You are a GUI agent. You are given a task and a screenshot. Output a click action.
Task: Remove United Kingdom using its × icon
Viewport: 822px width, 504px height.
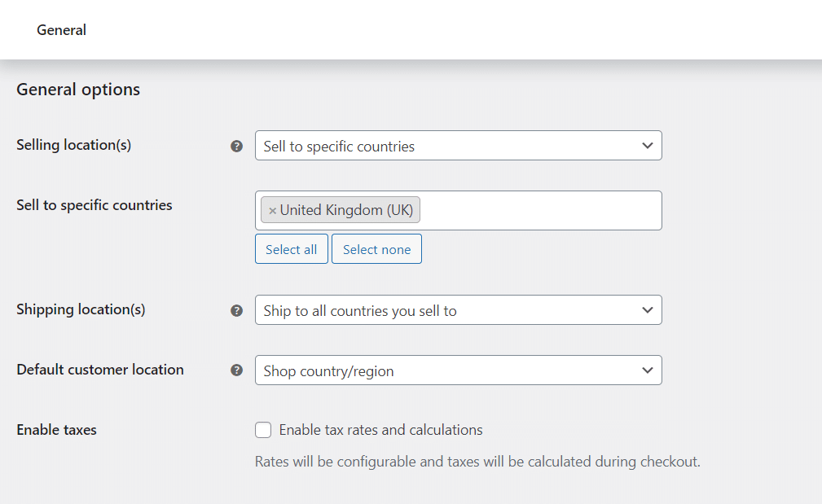[x=273, y=210]
